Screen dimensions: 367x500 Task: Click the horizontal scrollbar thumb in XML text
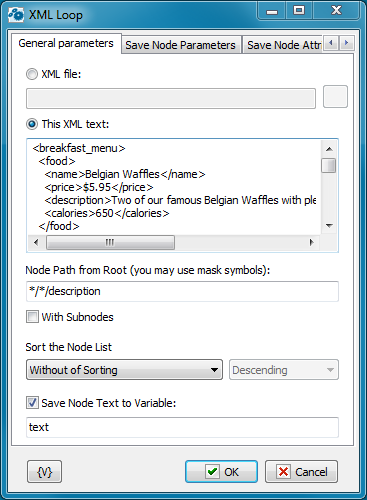click(x=110, y=242)
